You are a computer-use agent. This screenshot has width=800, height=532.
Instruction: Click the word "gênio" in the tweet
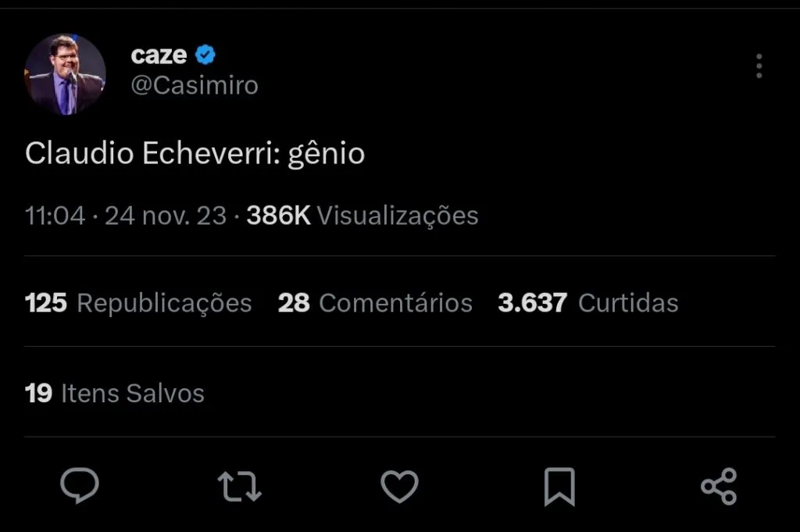click(x=327, y=155)
